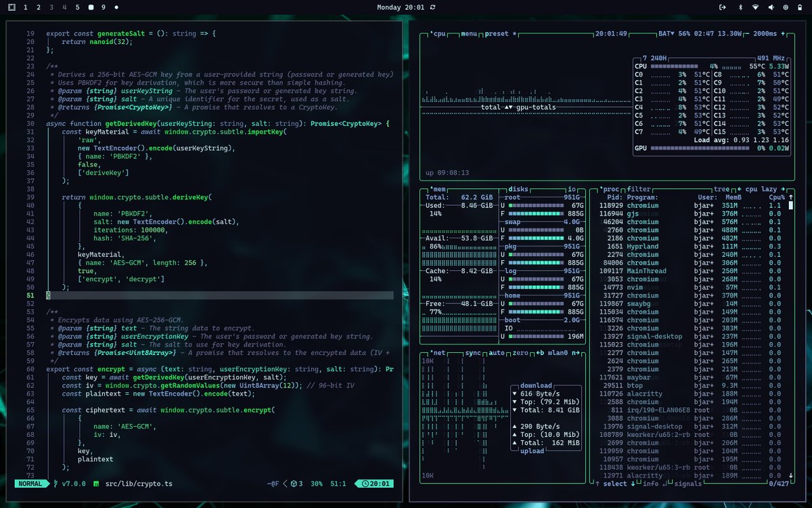Image resolution: width=812 pixels, height=508 pixels.
Task: Open Wi-Fi network tray icon
Action: point(755,7)
